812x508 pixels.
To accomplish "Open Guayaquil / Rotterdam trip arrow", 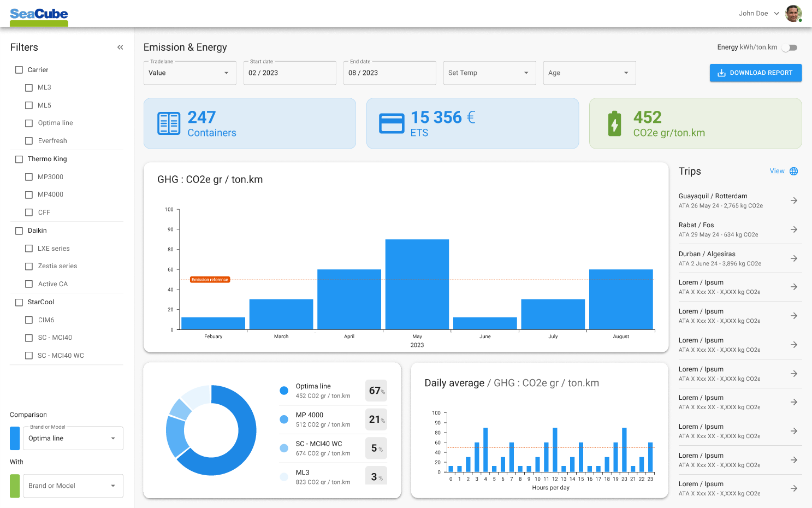I will tap(794, 200).
